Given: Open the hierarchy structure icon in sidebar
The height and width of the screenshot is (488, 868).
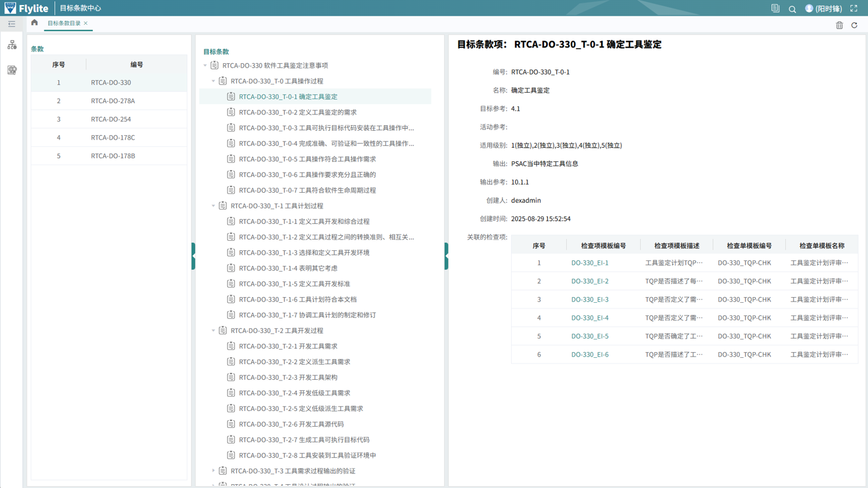Looking at the screenshot, I should [x=12, y=45].
